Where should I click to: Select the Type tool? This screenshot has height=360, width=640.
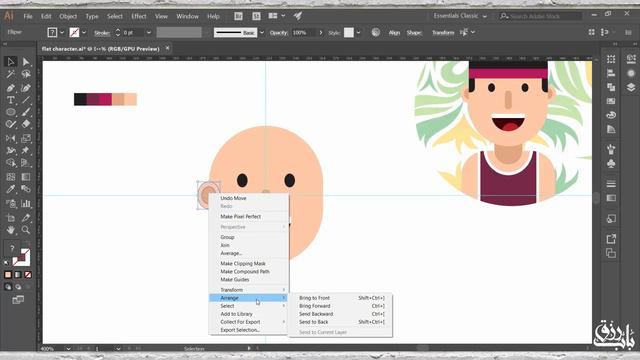11,100
